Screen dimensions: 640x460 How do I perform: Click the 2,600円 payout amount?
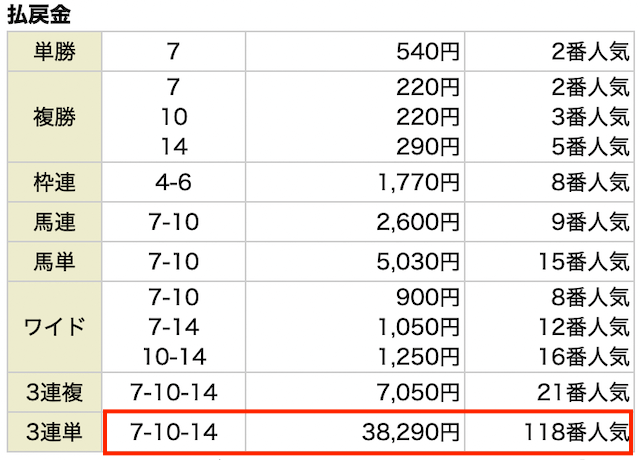(418, 222)
